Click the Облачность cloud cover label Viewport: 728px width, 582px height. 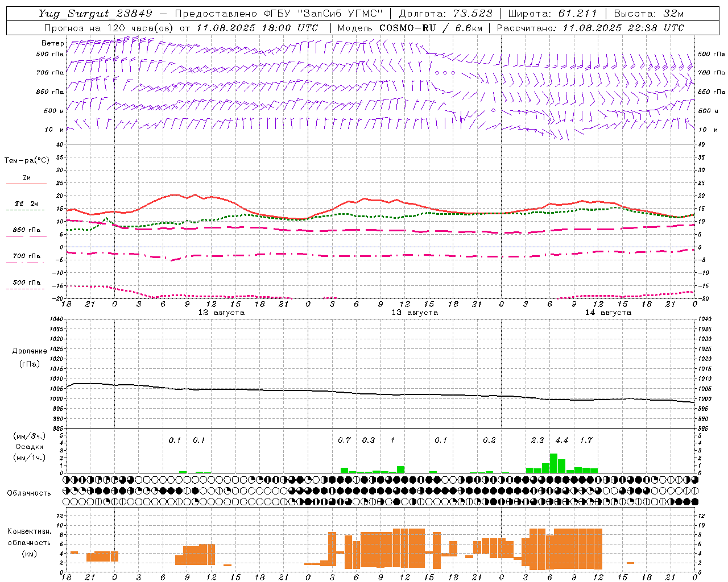point(29,493)
